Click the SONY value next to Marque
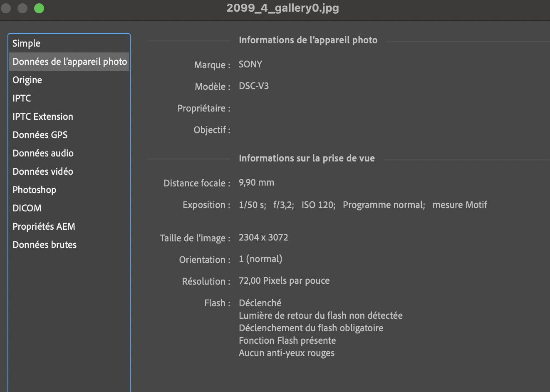Image resolution: width=550 pixels, height=392 pixels. pyautogui.click(x=250, y=65)
